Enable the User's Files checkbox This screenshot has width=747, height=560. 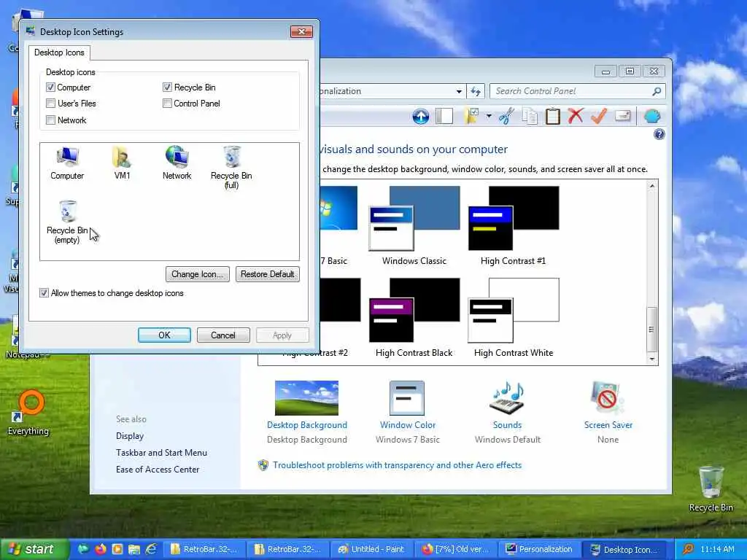point(50,104)
